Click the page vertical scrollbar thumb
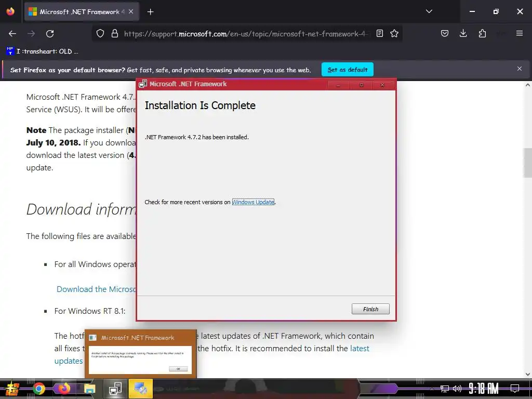Viewport: 532px width, 399px height. [x=528, y=163]
